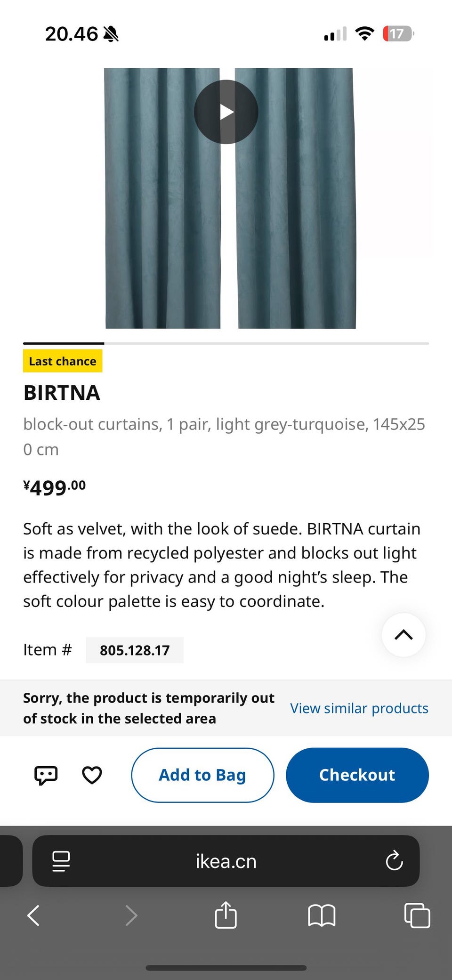Tap the forward navigation arrow
This screenshot has width=452, height=980.
point(131,915)
